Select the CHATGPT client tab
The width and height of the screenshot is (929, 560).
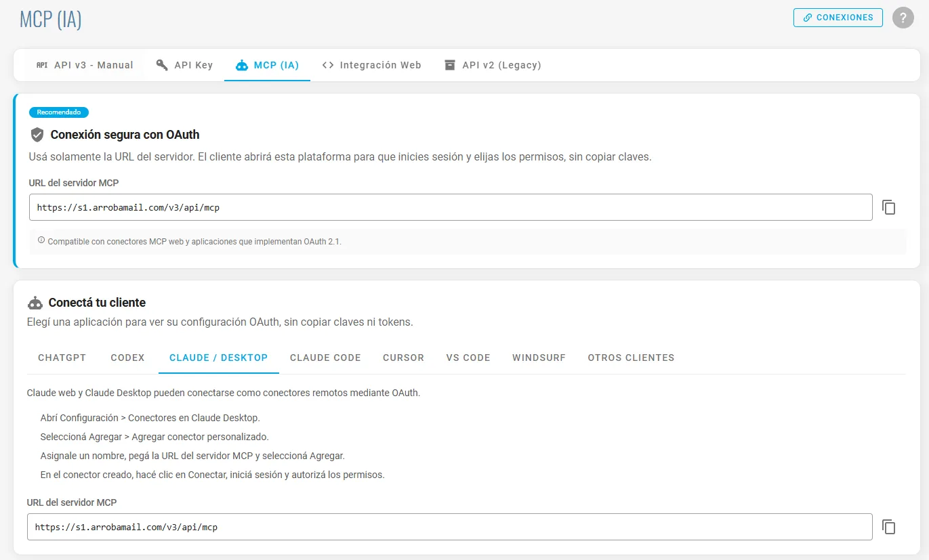coord(62,358)
